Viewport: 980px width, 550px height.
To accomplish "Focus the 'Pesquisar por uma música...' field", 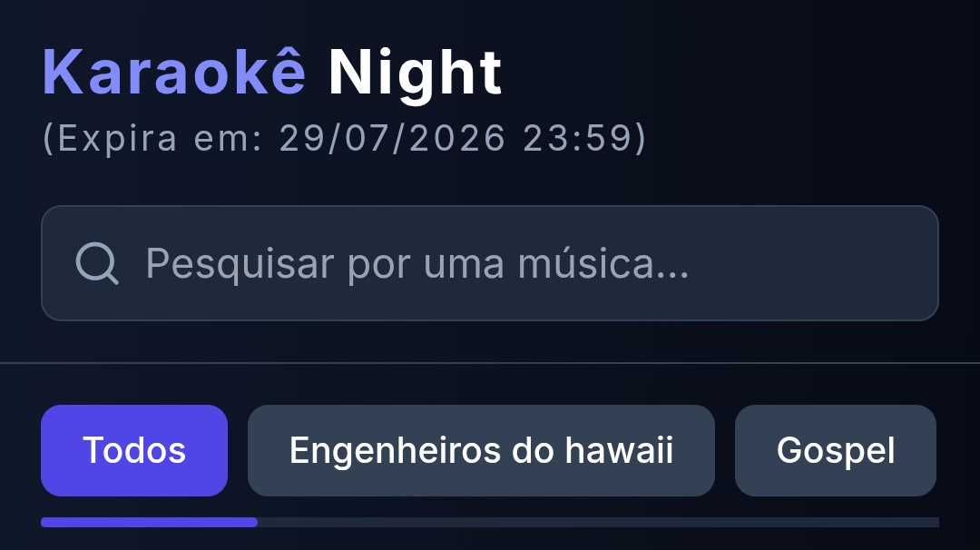I will 489,263.
